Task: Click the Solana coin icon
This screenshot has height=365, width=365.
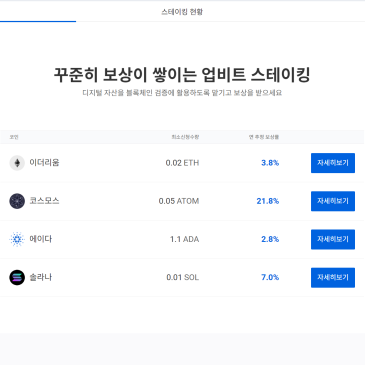Action: [x=17, y=277]
